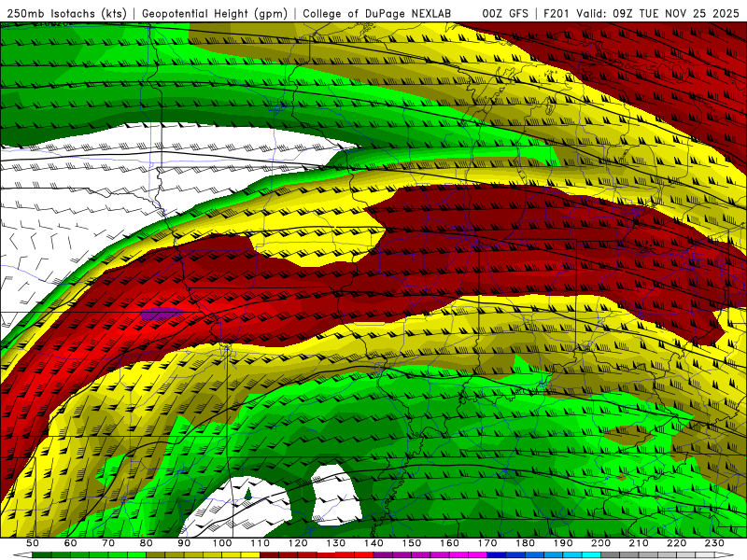
Task: Click the 180 value on the color scale
Action: [525, 543]
